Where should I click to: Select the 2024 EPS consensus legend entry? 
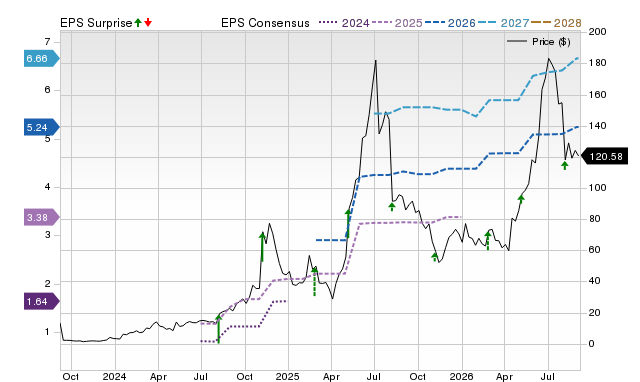[344, 23]
